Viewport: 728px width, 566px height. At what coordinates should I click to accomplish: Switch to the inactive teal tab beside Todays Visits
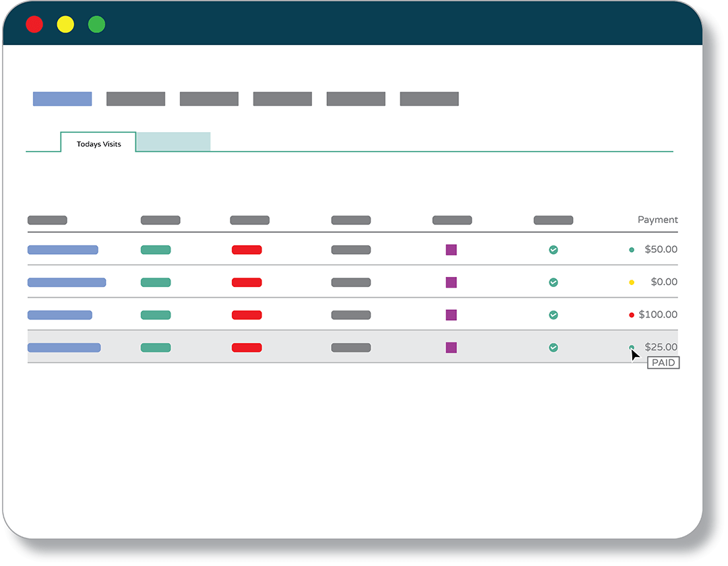[x=174, y=141]
